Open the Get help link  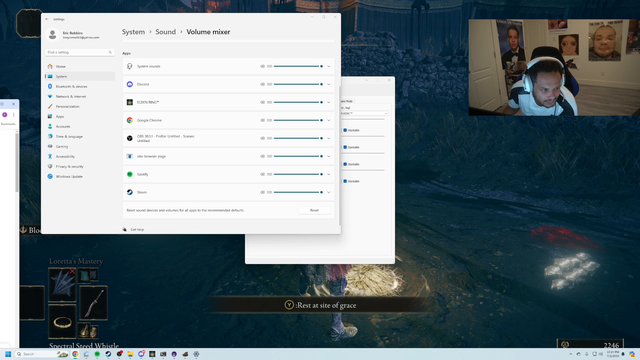(x=137, y=229)
